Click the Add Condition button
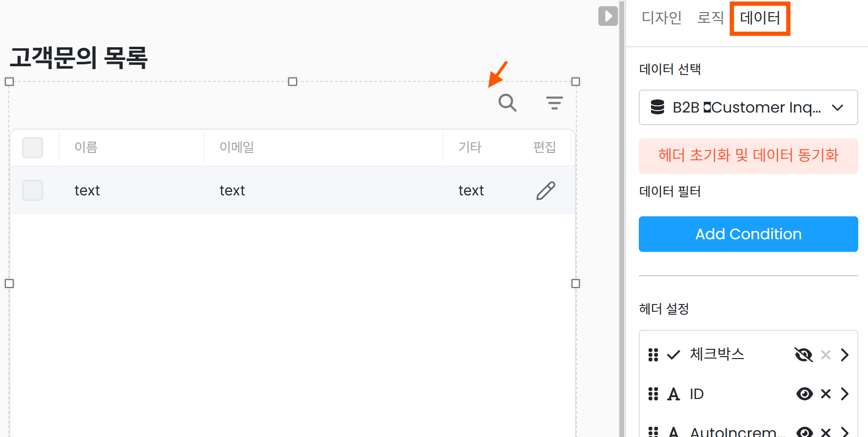Screen dimensions: 868x437 pyautogui.click(x=748, y=234)
